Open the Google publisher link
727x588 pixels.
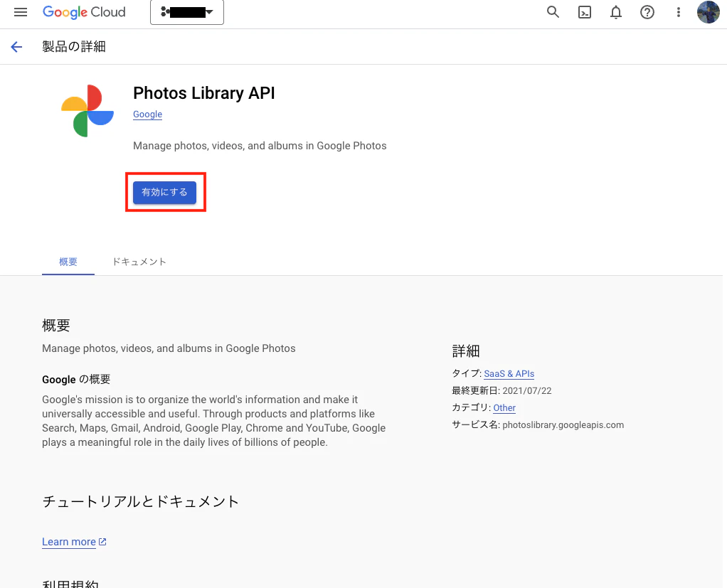(x=147, y=114)
